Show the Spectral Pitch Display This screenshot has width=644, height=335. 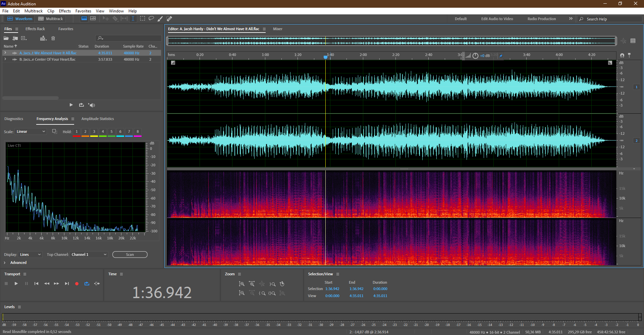(x=93, y=19)
